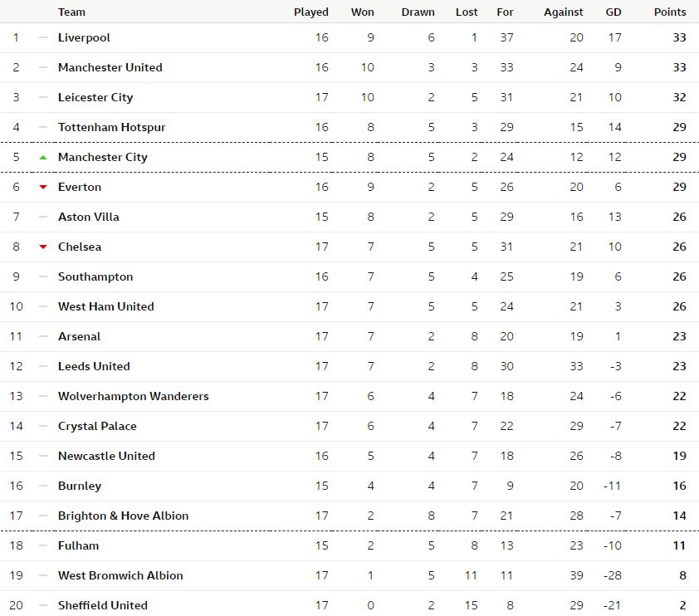Click Aston Villa's points value 26
Screen dimensions: 699x616
click(679, 217)
